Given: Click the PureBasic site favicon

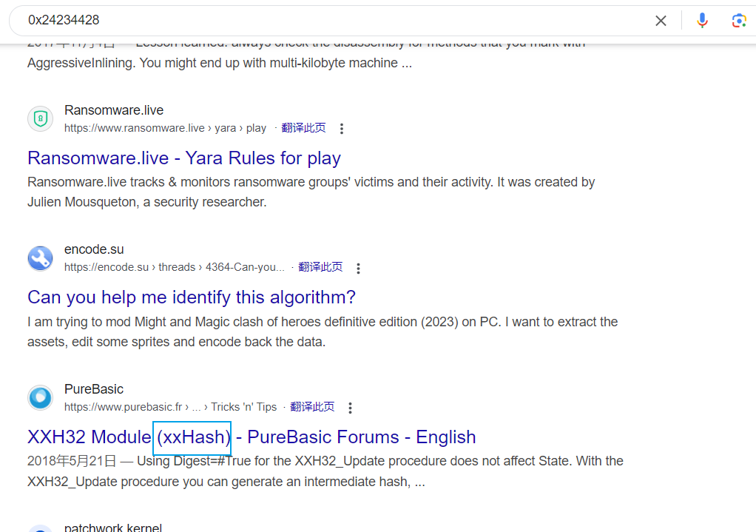Looking at the screenshot, I should (41, 398).
